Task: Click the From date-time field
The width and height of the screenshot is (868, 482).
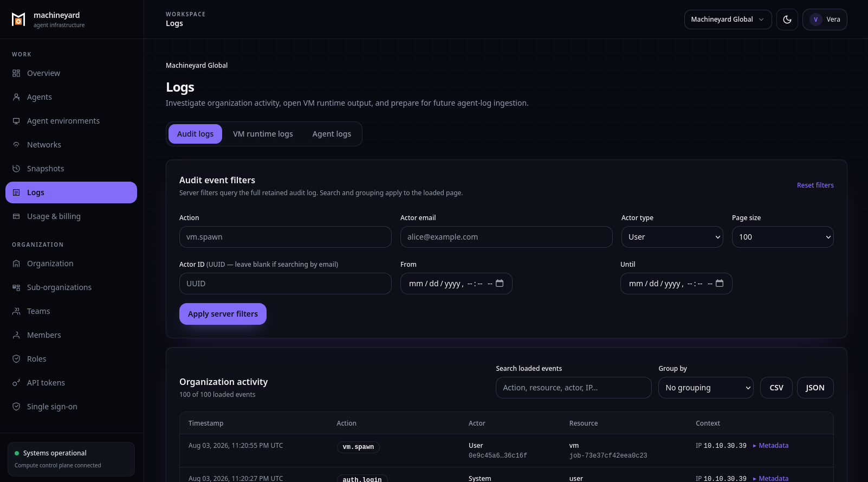Action: [456, 284]
